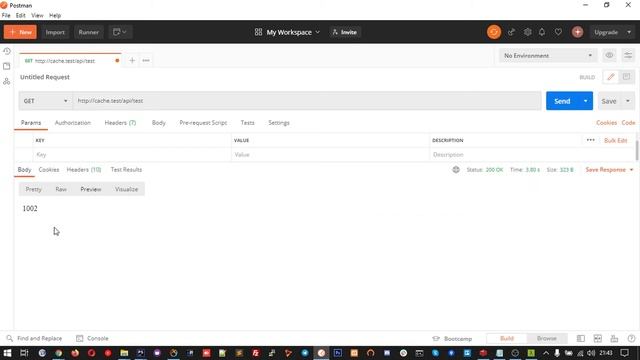Click the Send button

tap(562, 101)
